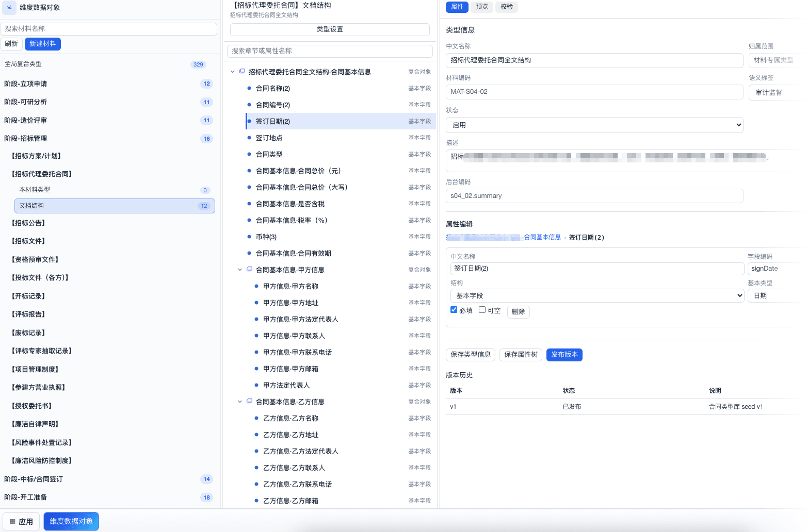Click the 发布版本 button
This screenshot has width=807, height=532.
click(x=564, y=355)
